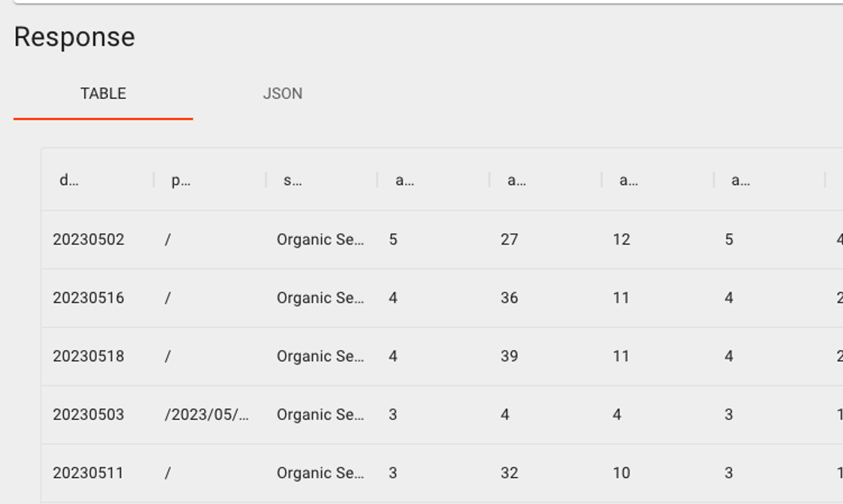843x504 pixels.
Task: Click the value 39 in row 20230518
Action: coord(509,356)
